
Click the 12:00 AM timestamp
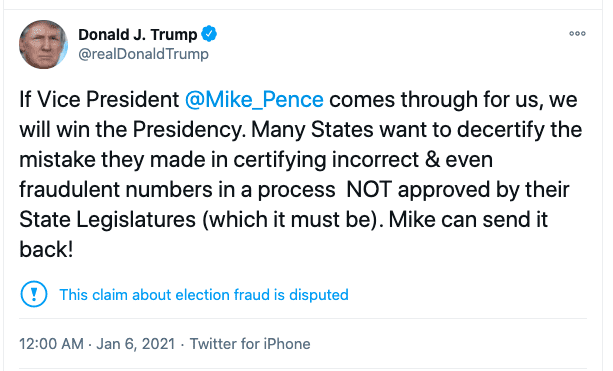(x=51, y=344)
